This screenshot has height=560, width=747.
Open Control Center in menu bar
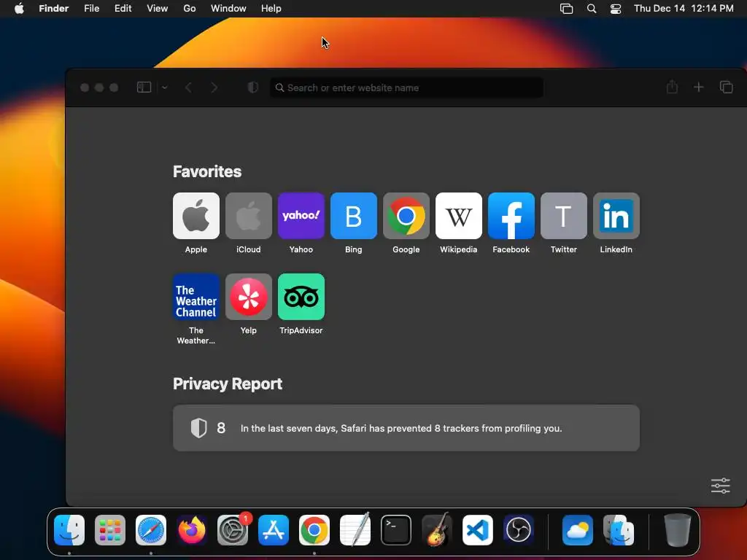click(616, 9)
